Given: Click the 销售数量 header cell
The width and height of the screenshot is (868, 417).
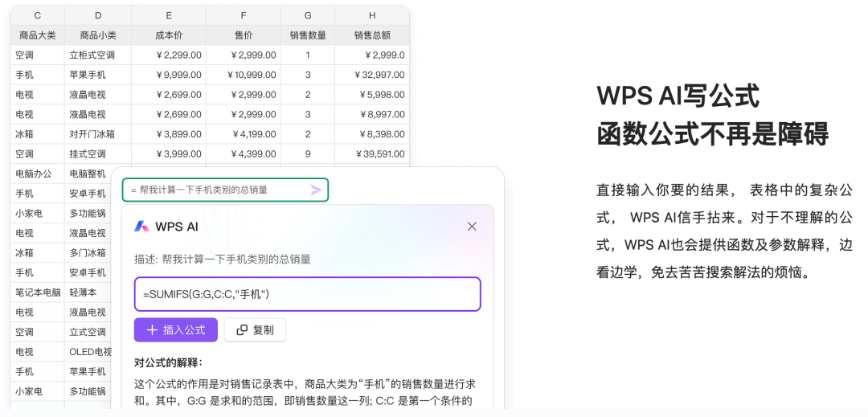Looking at the screenshot, I should [x=308, y=35].
